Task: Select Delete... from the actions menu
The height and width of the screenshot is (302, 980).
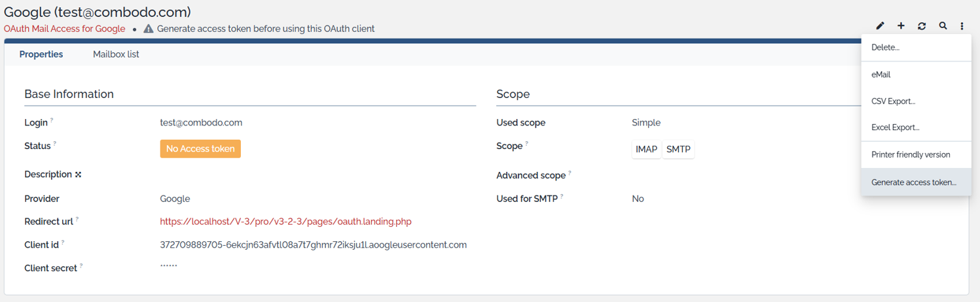Action: [x=885, y=48]
